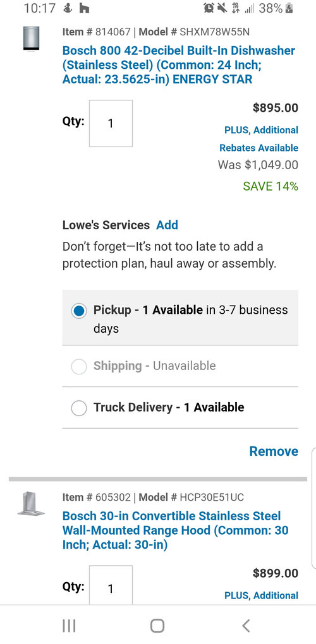Open the Bosch range hood product thumbnail
Viewport: 316px width, 644px height.
click(31, 504)
